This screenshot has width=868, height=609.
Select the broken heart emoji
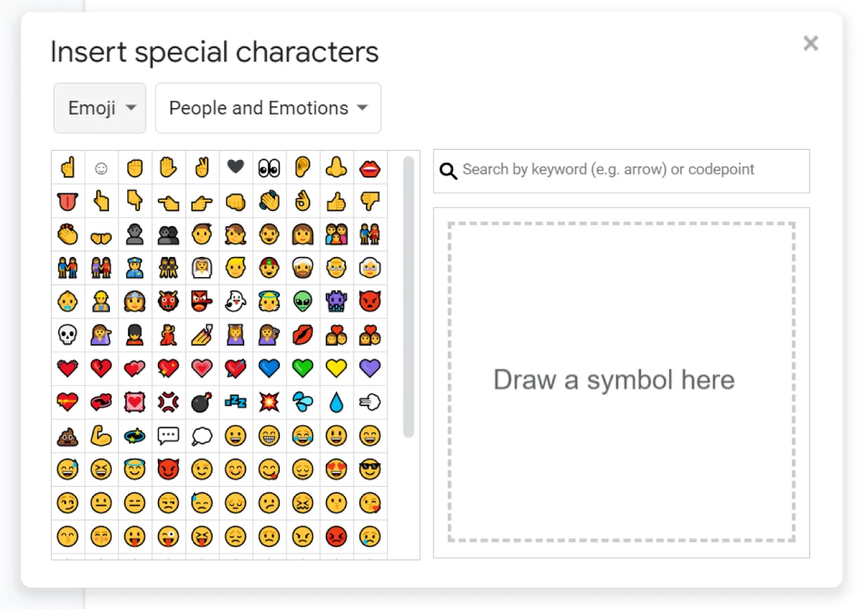[101, 368]
